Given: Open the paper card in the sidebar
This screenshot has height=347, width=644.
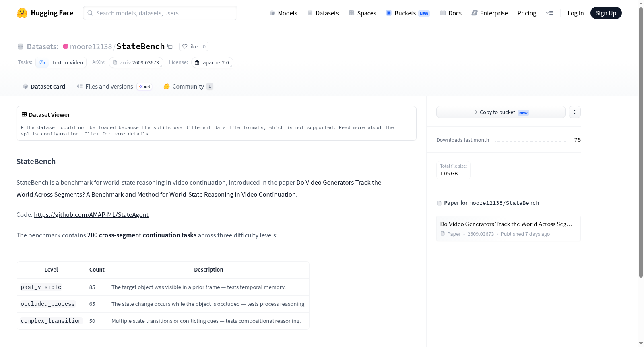Looking at the screenshot, I should point(508,229).
